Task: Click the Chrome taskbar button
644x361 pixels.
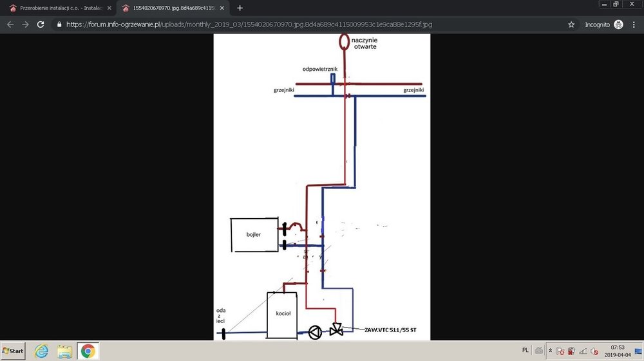Action: (88, 351)
